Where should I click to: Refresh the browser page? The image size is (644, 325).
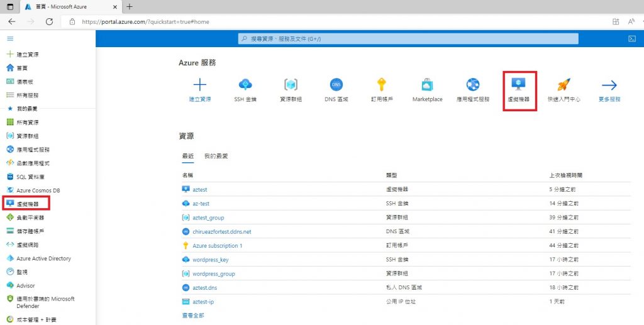click(x=49, y=22)
